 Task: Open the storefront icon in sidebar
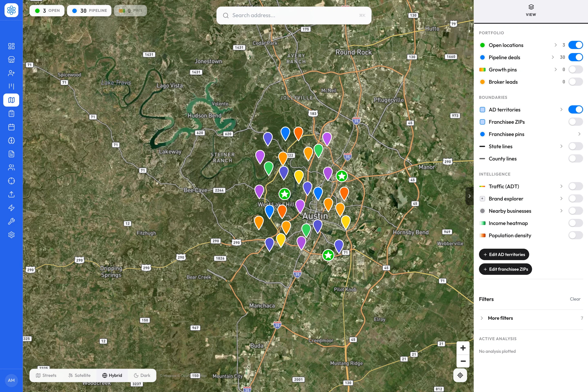click(x=11, y=59)
